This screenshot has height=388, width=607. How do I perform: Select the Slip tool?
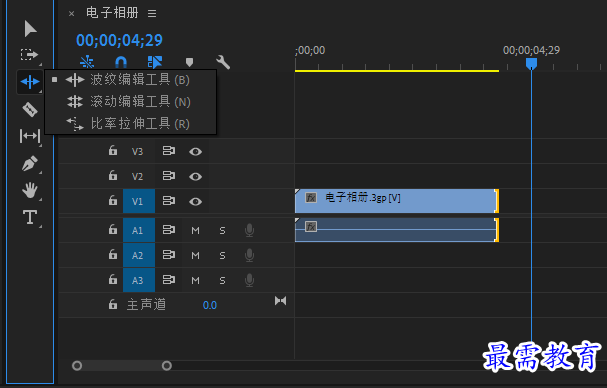(30, 136)
